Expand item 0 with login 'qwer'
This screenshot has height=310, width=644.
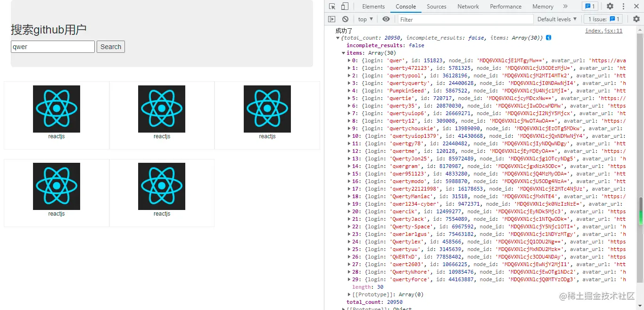[x=349, y=61]
